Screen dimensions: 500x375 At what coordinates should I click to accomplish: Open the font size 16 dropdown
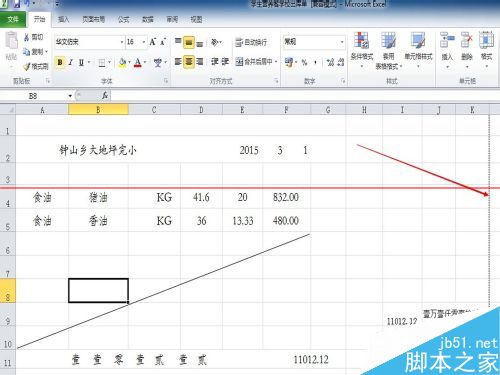click(144, 42)
